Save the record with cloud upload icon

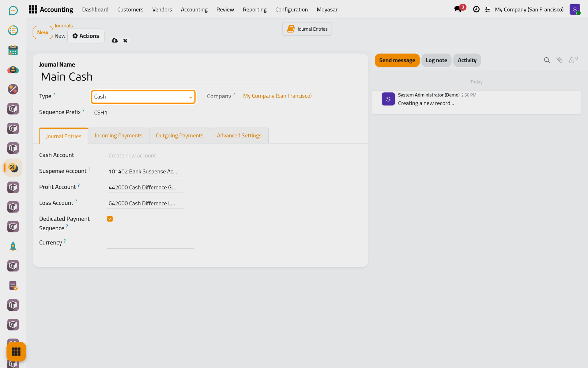(115, 40)
